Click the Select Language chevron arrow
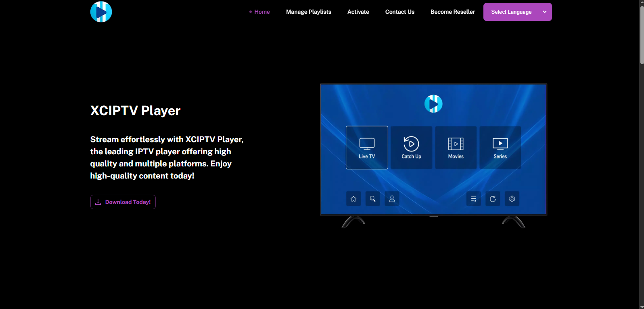 (x=545, y=12)
